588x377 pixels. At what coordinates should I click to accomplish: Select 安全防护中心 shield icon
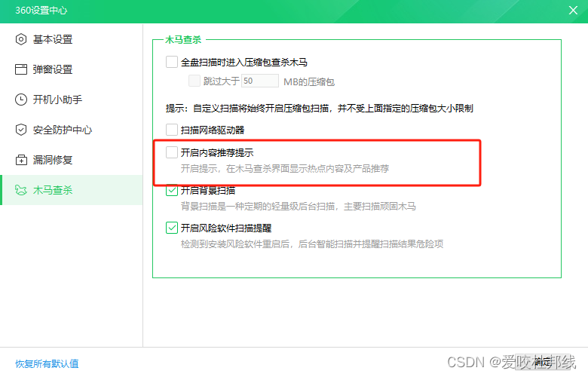[x=21, y=130]
